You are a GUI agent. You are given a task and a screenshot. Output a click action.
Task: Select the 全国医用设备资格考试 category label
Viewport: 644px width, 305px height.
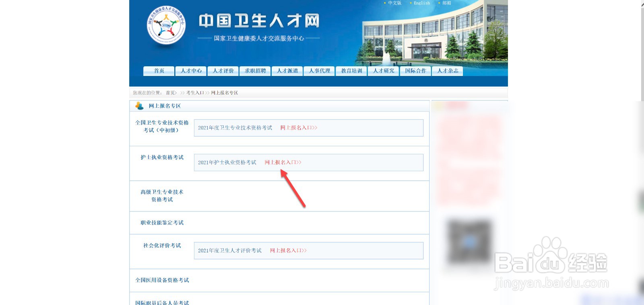162,280
